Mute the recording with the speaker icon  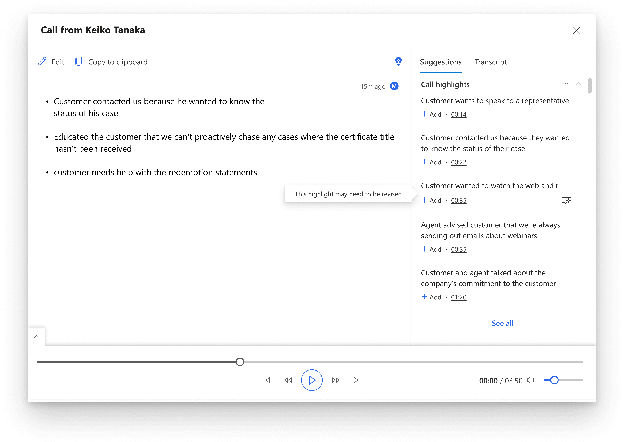point(530,380)
